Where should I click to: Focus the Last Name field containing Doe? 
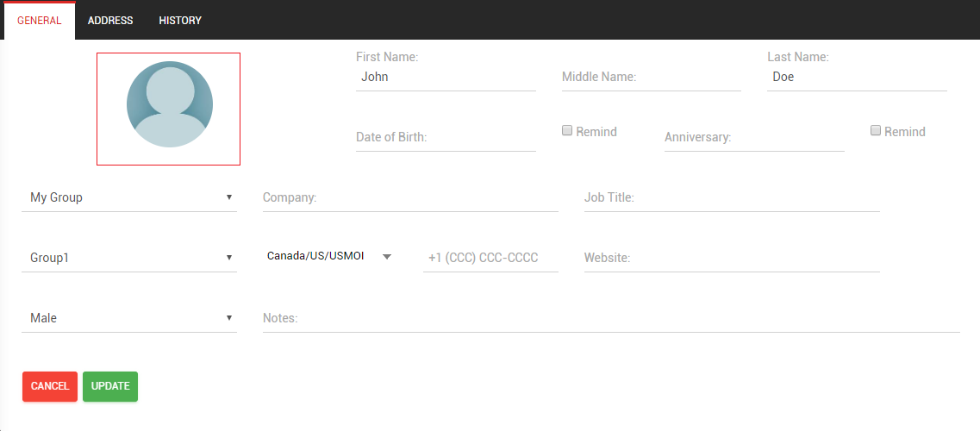[x=857, y=77]
